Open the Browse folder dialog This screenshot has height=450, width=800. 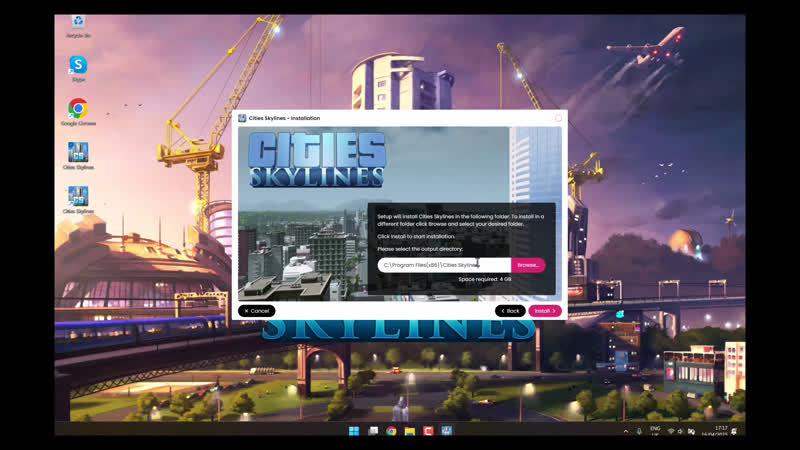[528, 265]
